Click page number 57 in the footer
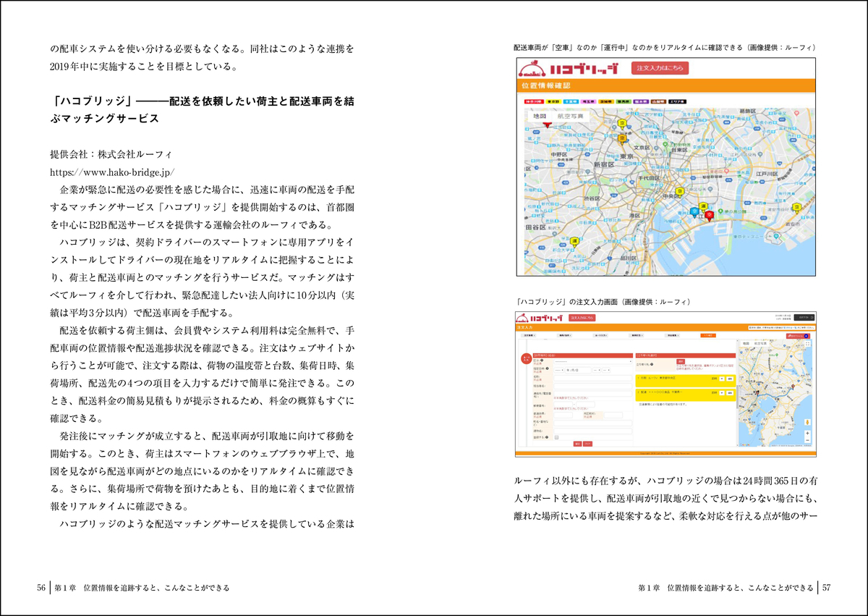 click(x=826, y=588)
